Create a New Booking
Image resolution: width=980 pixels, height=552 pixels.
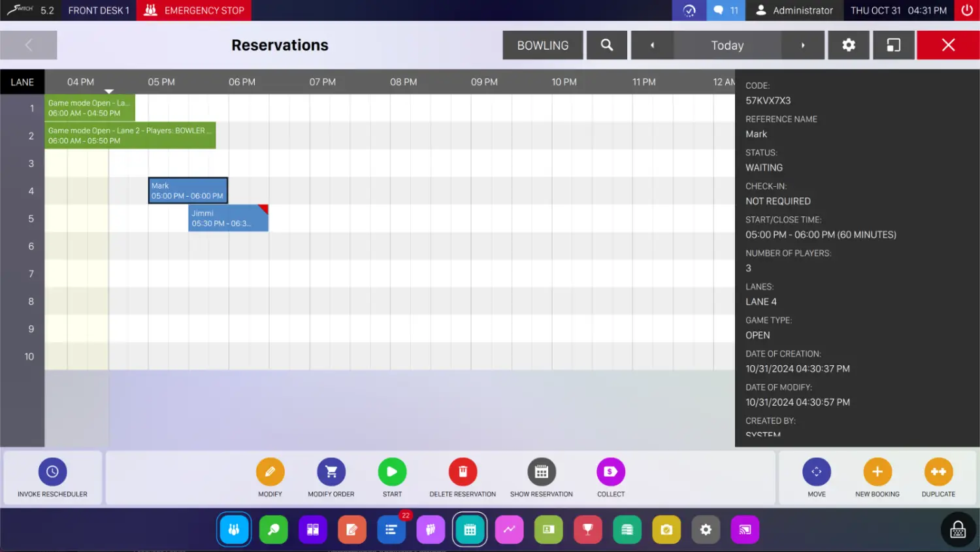877,478
